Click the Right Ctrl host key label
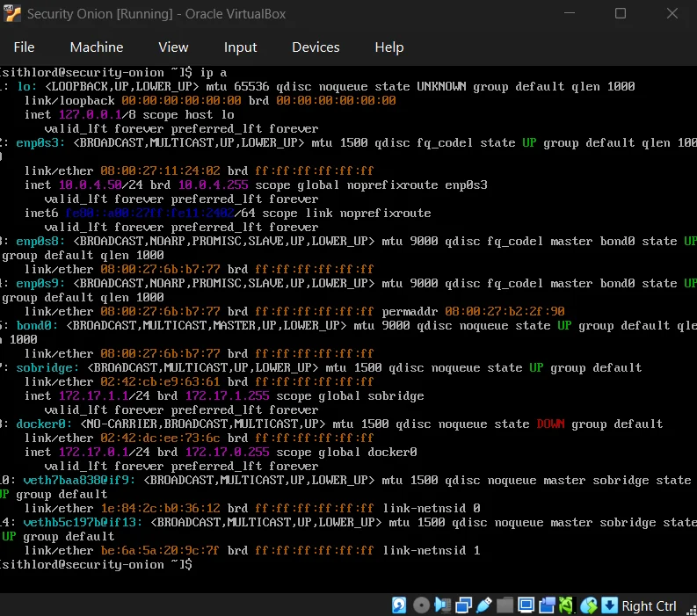The width and height of the screenshot is (697, 616). click(649, 605)
